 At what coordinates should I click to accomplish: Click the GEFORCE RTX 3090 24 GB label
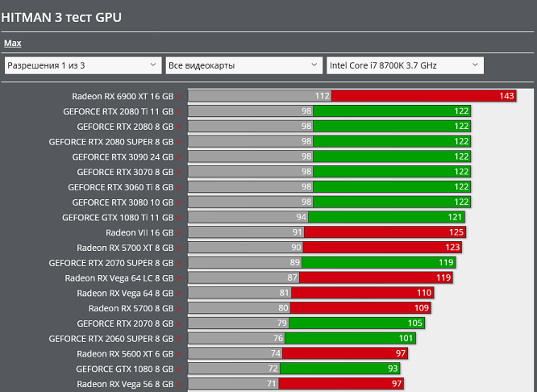pos(123,157)
